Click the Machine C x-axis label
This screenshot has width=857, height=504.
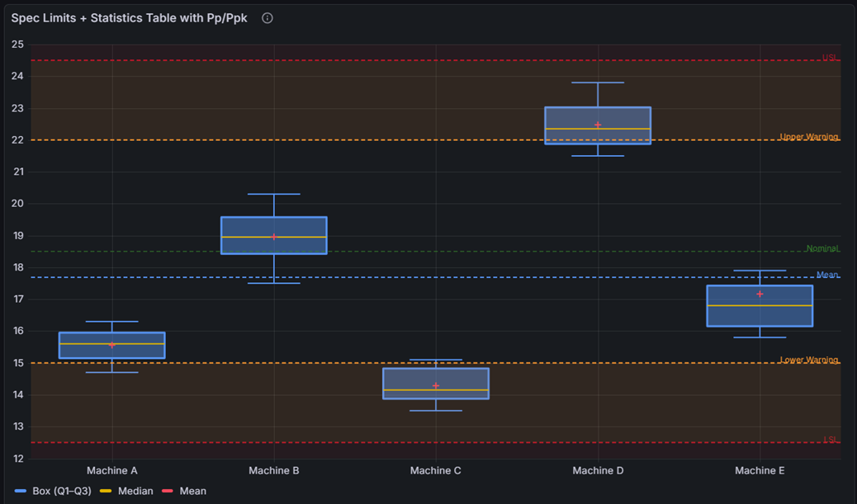click(436, 470)
